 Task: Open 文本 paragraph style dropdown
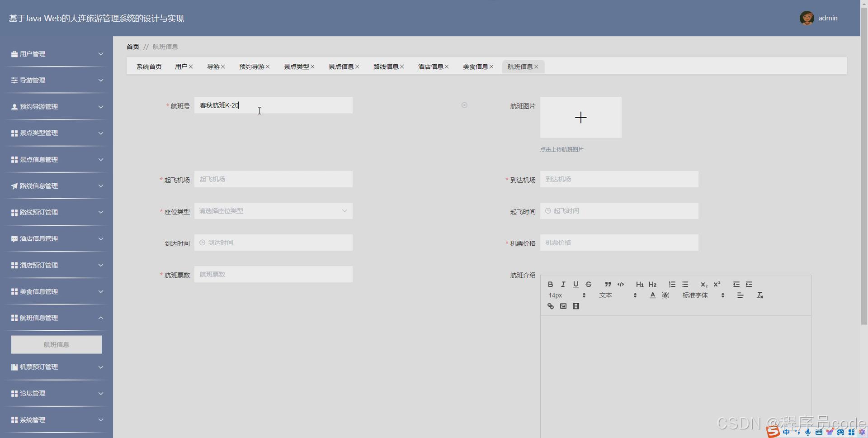(x=618, y=295)
